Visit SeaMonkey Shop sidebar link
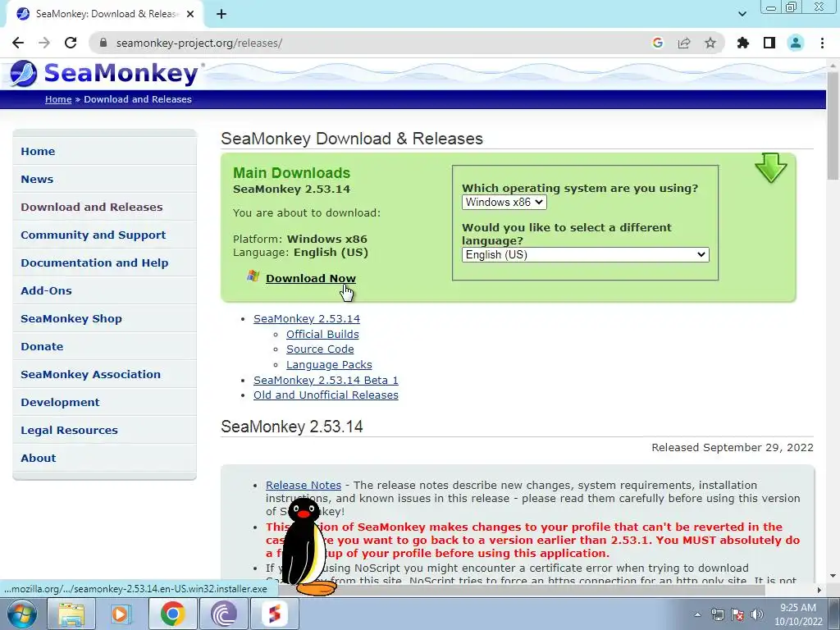840x630 pixels. point(104,318)
